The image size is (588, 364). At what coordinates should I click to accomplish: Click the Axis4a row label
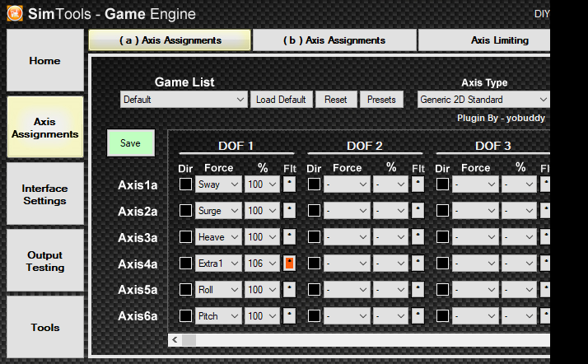coord(138,264)
